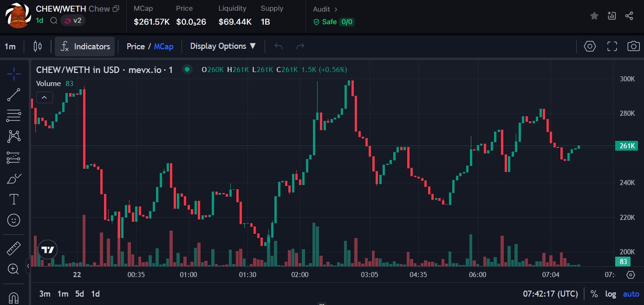Select the ruler measure tool
The image size is (644, 305).
[14, 248]
